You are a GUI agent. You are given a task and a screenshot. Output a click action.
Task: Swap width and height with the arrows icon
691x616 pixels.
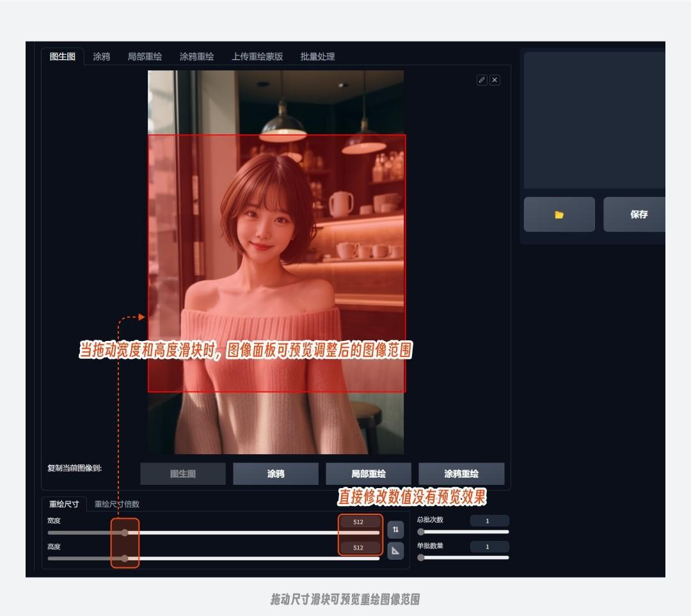coord(395,530)
